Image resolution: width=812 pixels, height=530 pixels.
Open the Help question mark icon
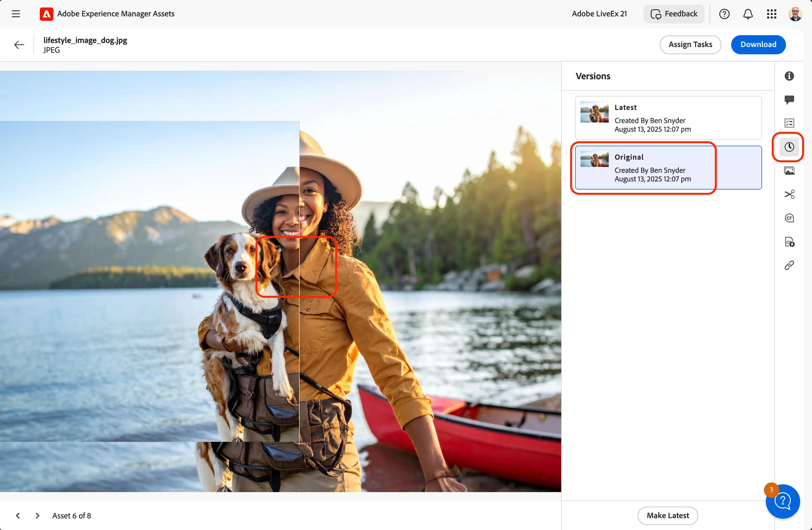724,14
